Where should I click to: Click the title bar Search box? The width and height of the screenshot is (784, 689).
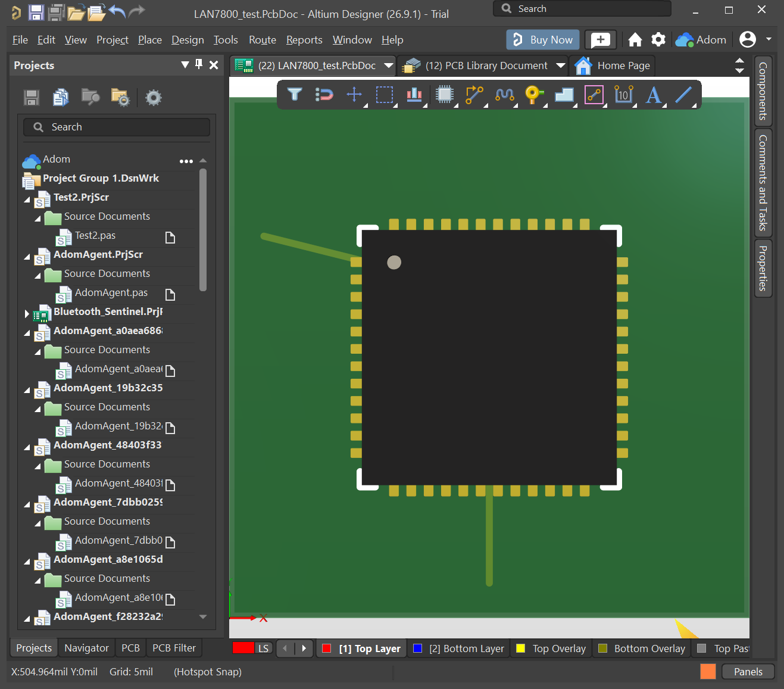582,9
